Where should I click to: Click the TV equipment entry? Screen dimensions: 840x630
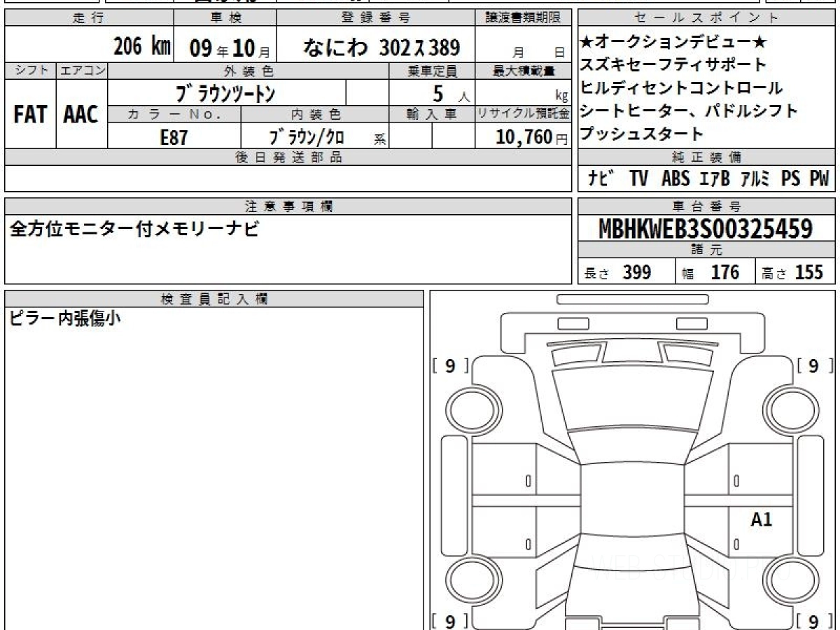[638, 179]
